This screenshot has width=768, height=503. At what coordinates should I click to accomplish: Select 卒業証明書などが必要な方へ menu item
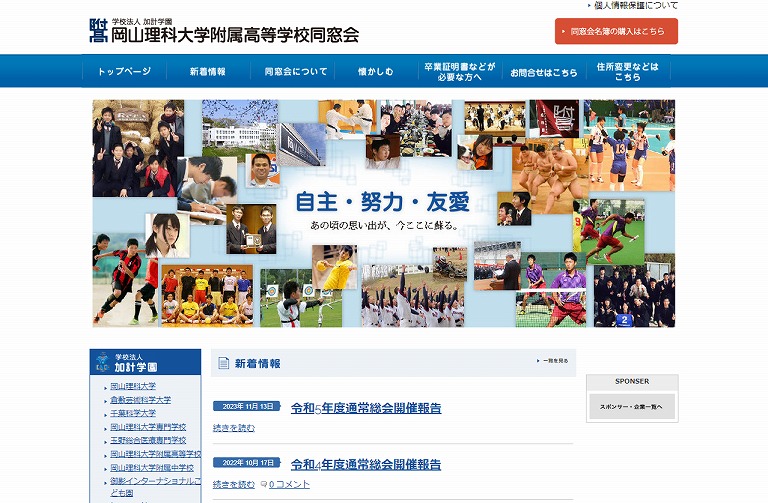(459, 72)
